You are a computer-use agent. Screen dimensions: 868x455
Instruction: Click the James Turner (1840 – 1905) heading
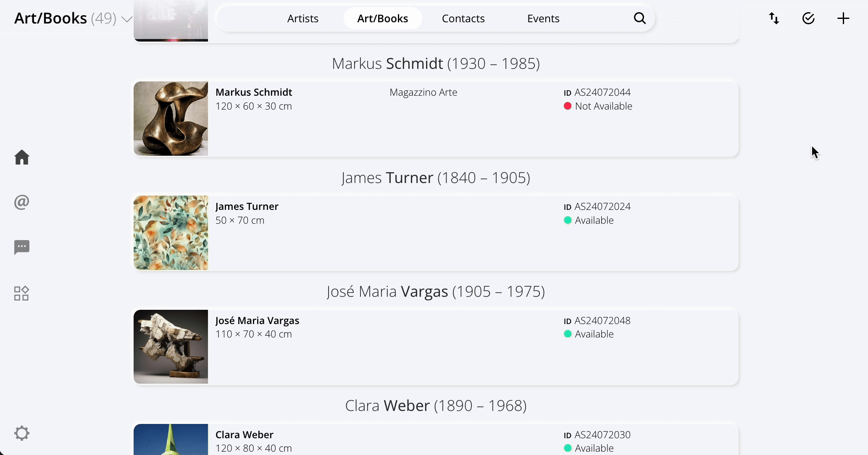436,178
